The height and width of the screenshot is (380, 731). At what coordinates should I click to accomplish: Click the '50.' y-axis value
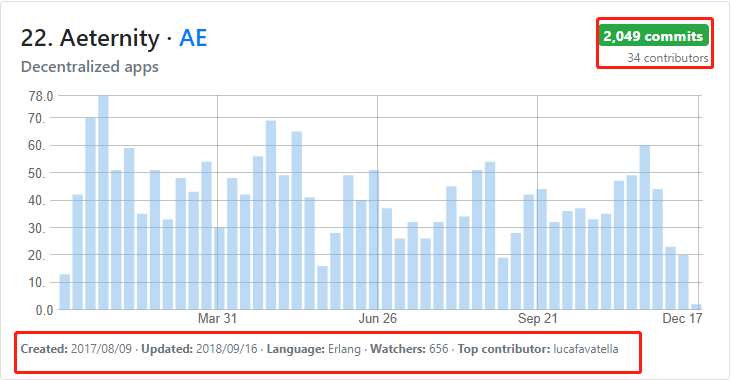tap(37, 173)
